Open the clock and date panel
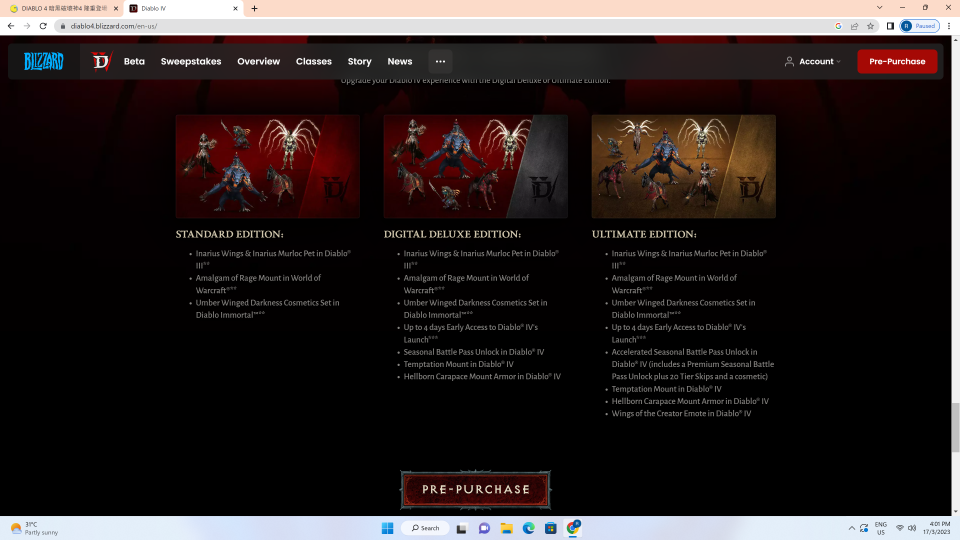Image resolution: width=960 pixels, height=540 pixels. pos(939,528)
